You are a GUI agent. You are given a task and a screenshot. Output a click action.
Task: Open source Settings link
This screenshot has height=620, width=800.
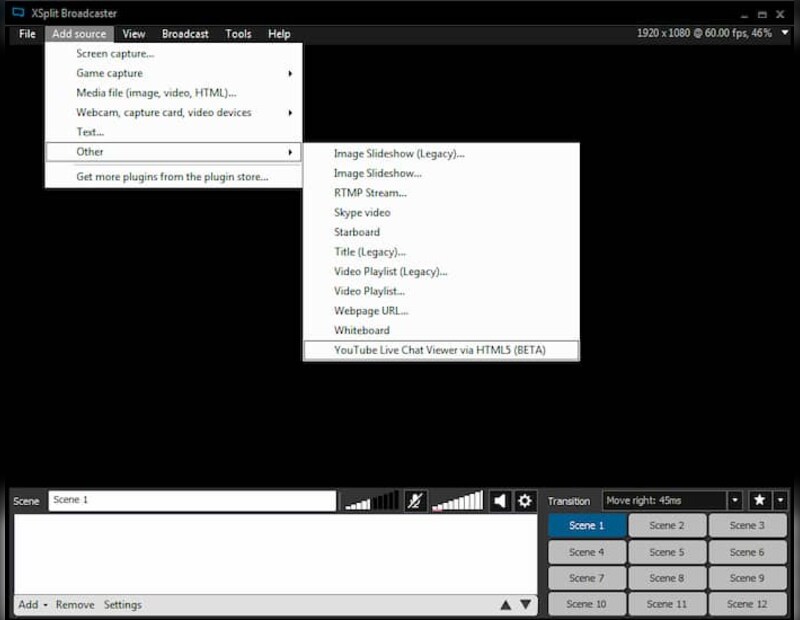122,605
